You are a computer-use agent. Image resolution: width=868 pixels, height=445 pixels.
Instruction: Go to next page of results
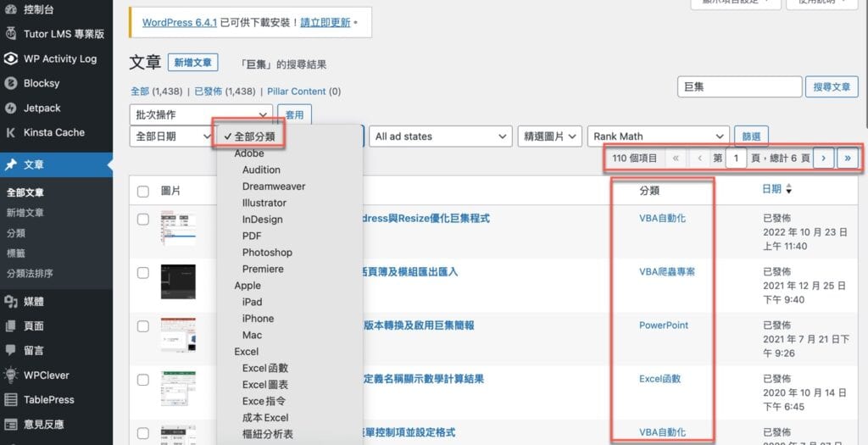823,158
